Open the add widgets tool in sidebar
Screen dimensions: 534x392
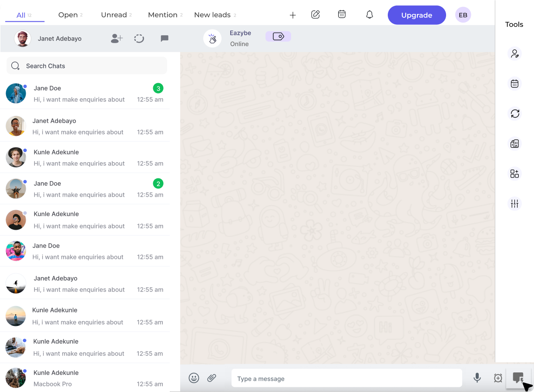(x=515, y=174)
